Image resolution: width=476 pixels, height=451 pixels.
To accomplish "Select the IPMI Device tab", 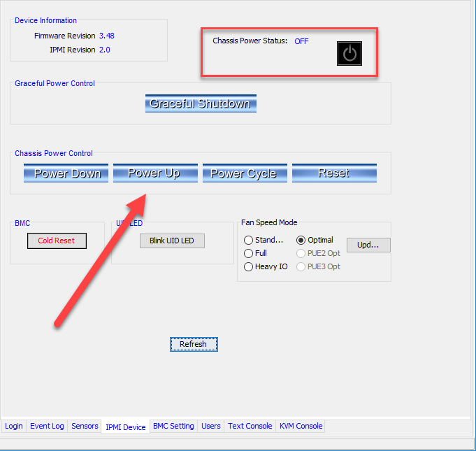I will 126,427.
